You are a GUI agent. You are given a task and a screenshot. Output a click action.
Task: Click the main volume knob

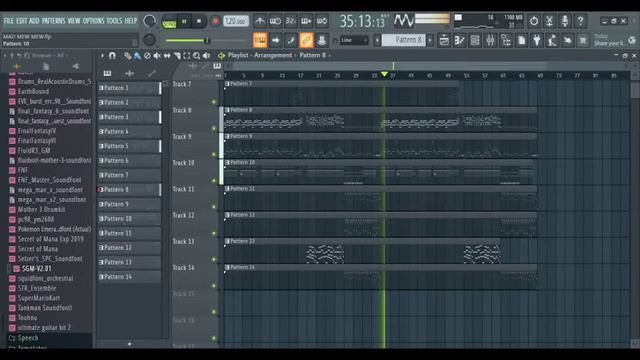(150, 21)
